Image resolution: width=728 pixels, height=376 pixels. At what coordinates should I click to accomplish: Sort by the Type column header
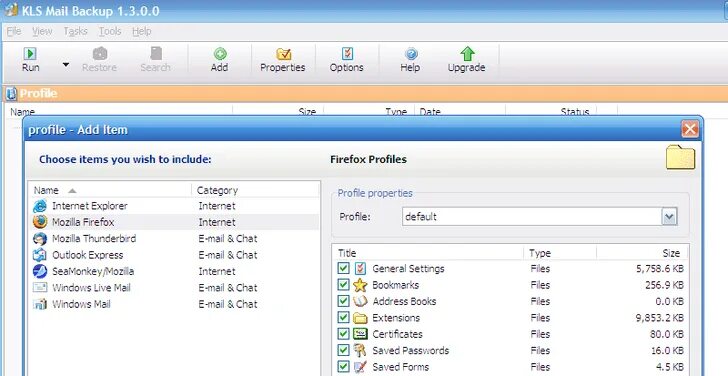click(559, 253)
